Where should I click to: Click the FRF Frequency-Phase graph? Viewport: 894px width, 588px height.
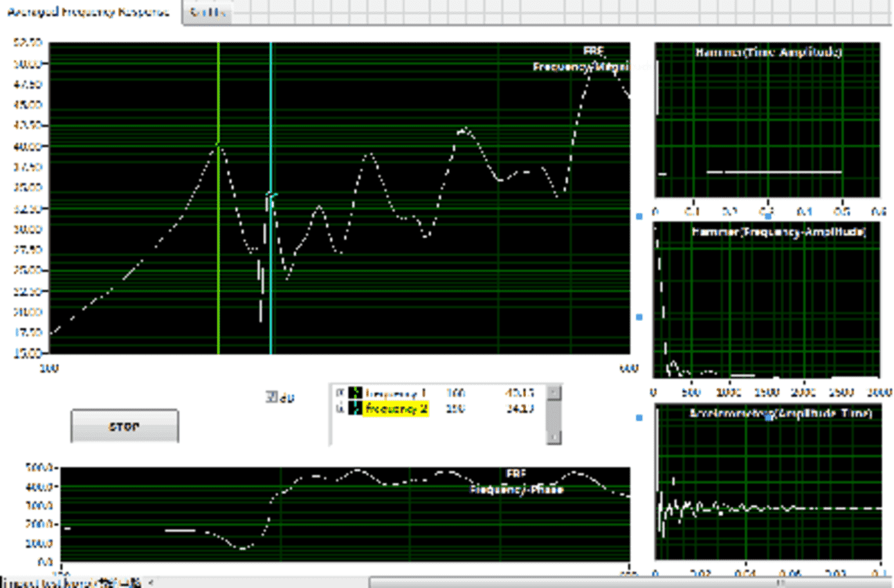[x=346, y=515]
